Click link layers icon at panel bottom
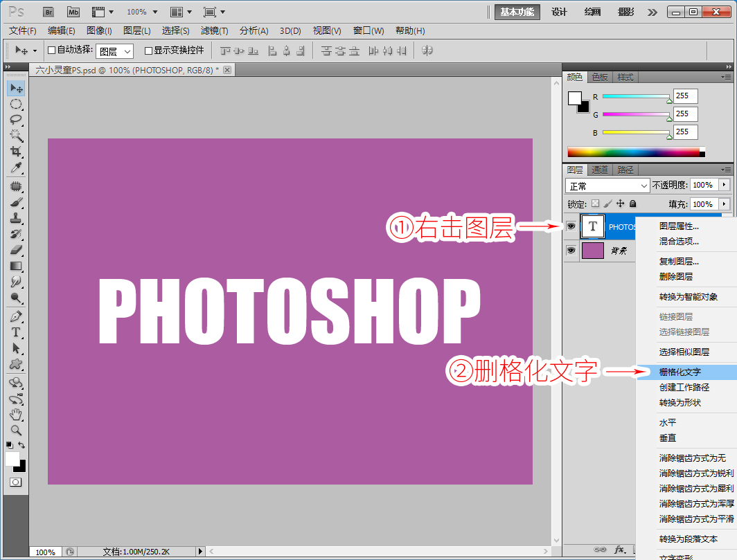 click(600, 549)
